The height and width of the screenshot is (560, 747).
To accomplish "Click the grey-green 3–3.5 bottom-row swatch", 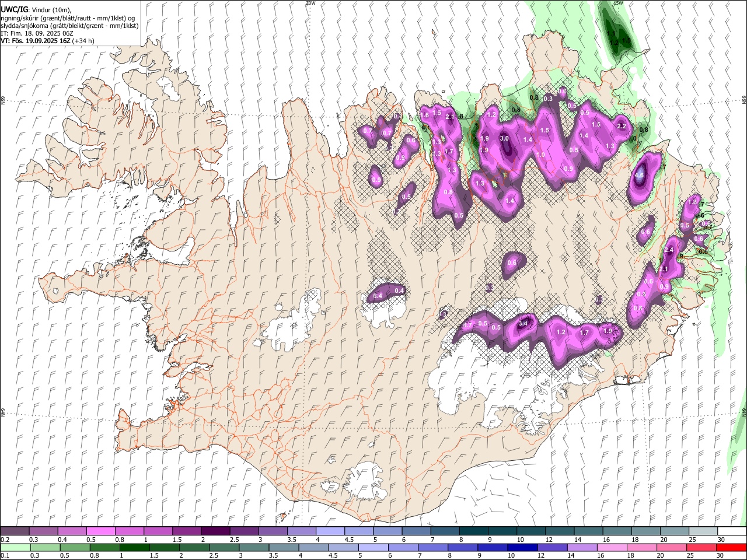I will click(254, 547).
